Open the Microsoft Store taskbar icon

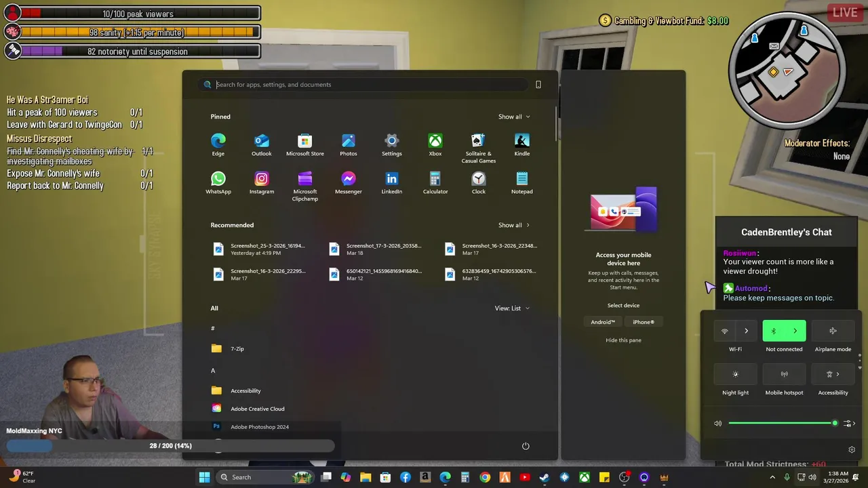click(x=385, y=477)
